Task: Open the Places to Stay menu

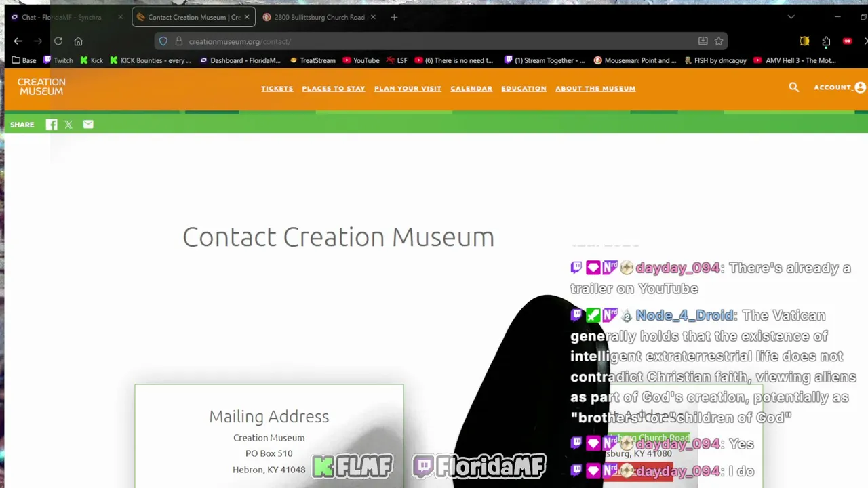Action: [x=334, y=89]
